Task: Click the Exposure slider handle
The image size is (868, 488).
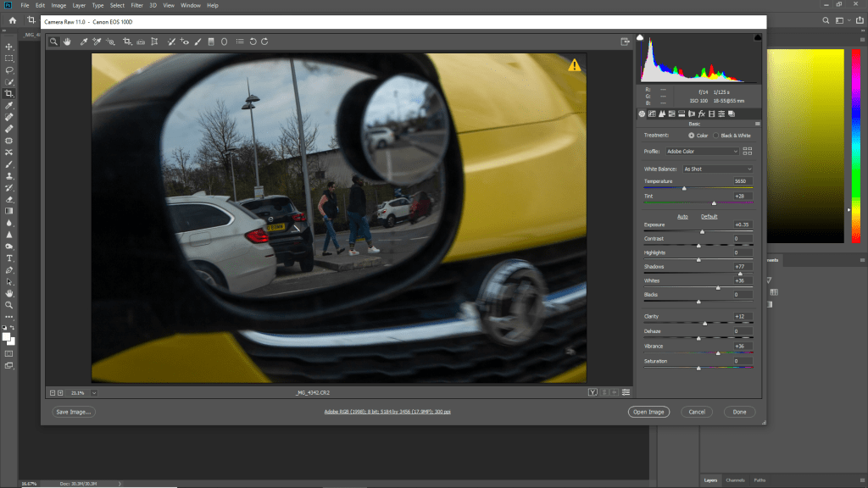Action: (702, 231)
